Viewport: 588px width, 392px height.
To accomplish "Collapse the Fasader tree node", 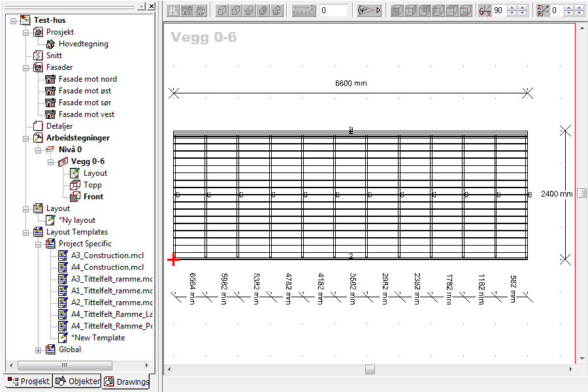I will coord(25,67).
